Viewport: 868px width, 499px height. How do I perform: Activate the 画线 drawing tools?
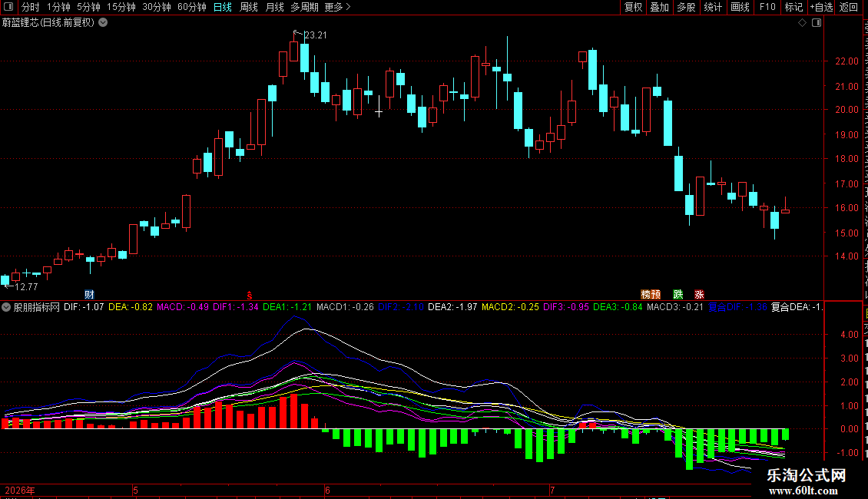tap(740, 7)
